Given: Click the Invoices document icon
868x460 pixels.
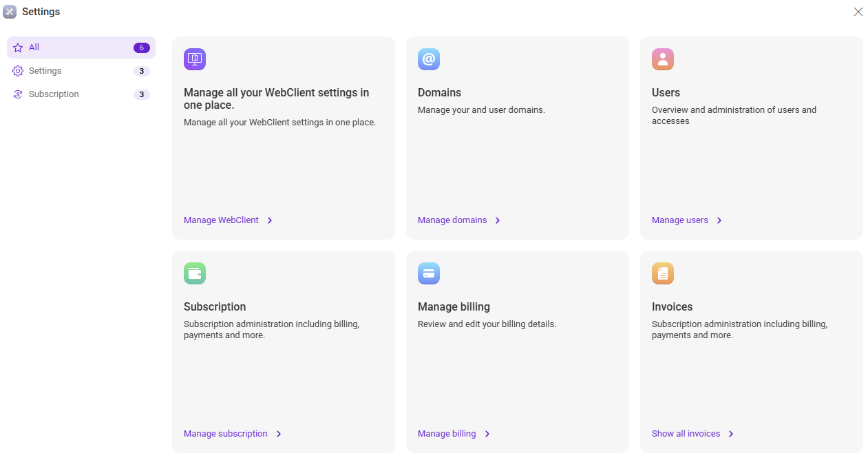Looking at the screenshot, I should tap(663, 273).
